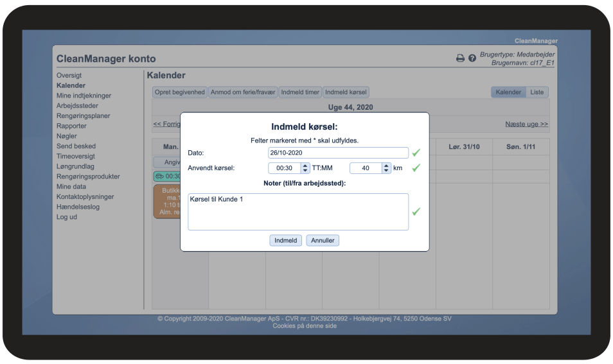
Task: Open the help question mark icon
Action: click(472, 58)
